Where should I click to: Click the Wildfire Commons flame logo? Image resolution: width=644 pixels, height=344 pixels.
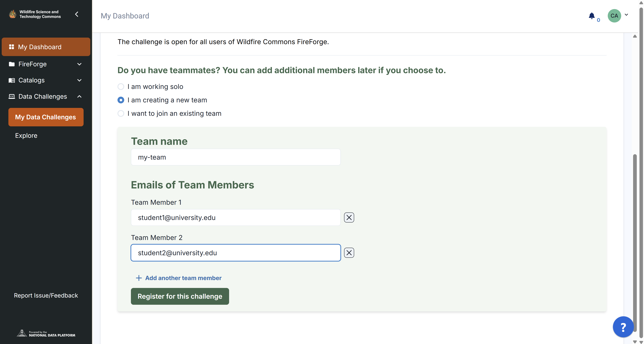(12, 14)
